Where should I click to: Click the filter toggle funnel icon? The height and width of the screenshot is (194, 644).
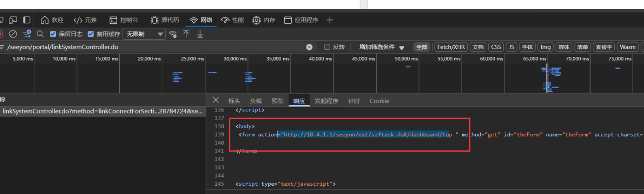pyautogui.click(x=27, y=34)
